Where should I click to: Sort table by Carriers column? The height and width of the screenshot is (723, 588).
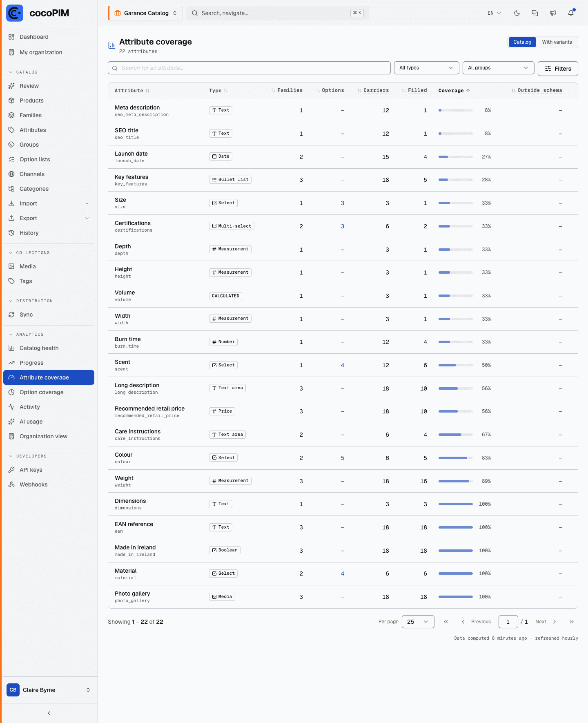point(373,90)
